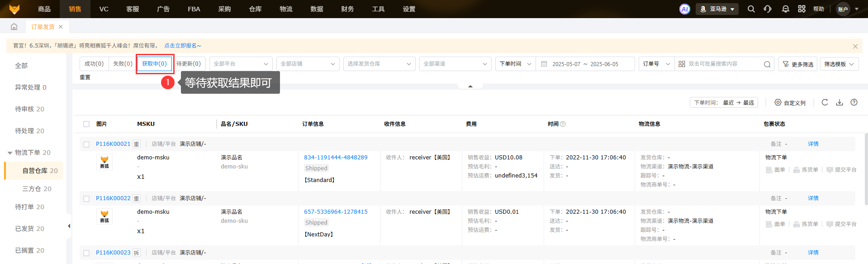This screenshot has width=868, height=264.
Task: Open the notifications bell
Action: (785, 9)
